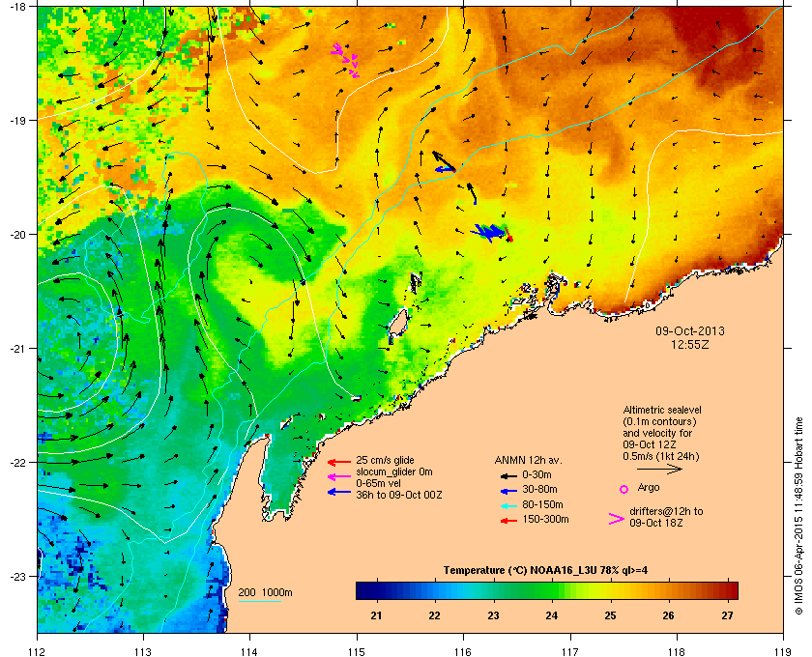
Task: Click the magenta slocum_glider legend arrow
Action: click(339, 476)
